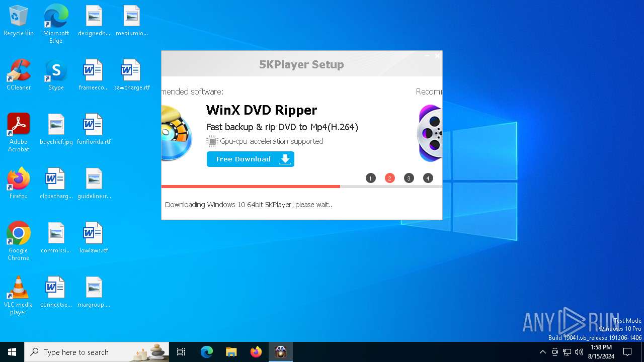Select the commissi... image file
Screen dimensions: 644x362
[56, 238]
